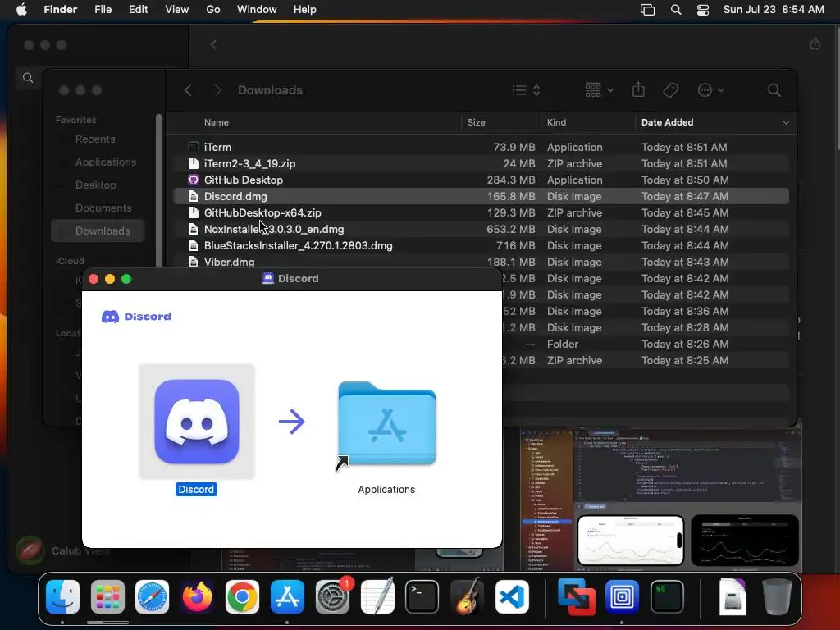Viewport: 840px width, 630px height.
Task: Click the Tags button in Downloads toolbar
Action: tap(671, 90)
